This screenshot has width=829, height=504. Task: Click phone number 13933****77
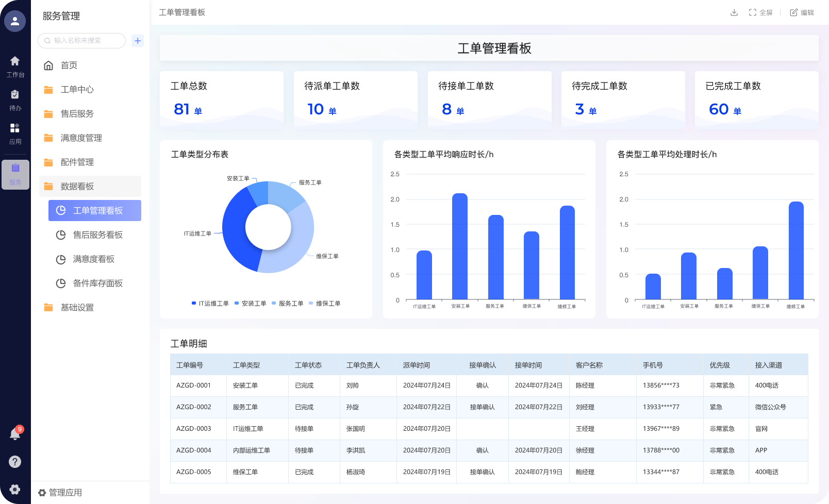point(661,407)
